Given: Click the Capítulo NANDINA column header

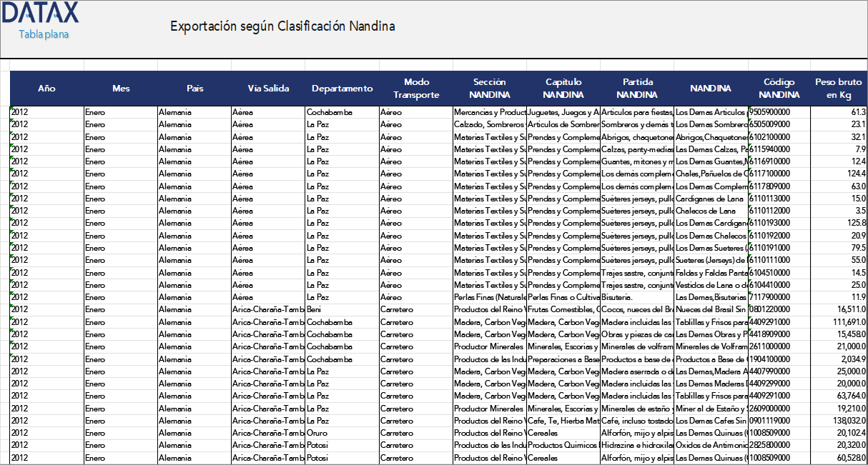Looking at the screenshot, I should coord(563,89).
